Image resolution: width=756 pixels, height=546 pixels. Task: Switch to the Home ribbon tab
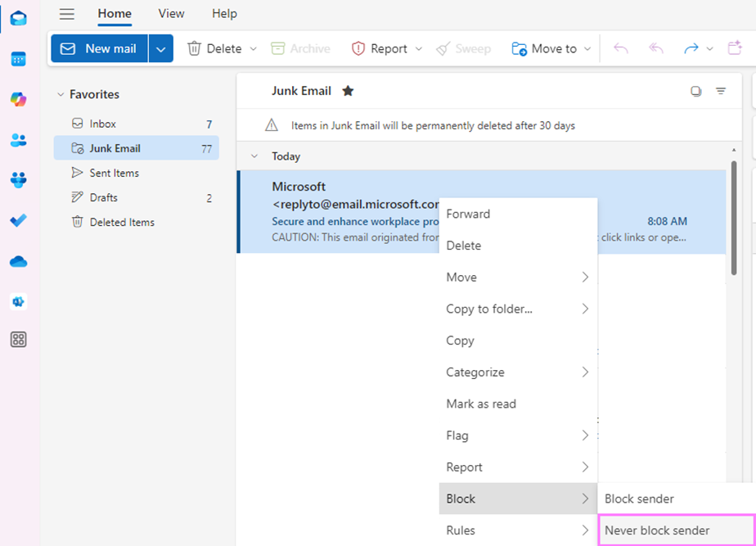coord(115,14)
